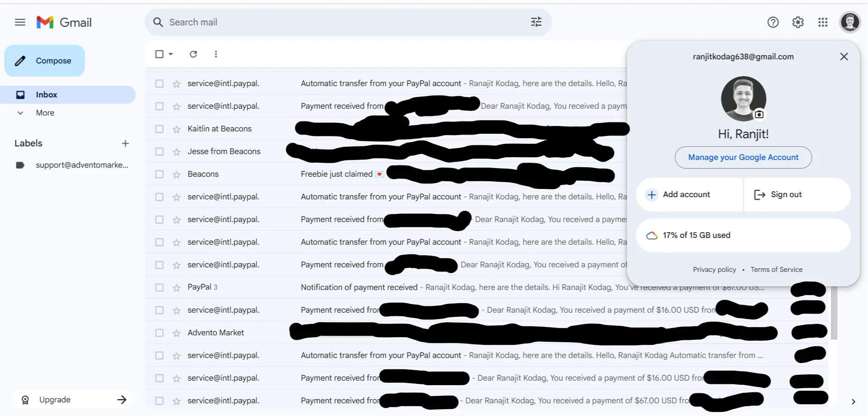Click the ranjitkodag638@gmail.com address text
This screenshot has width=868, height=416.
(x=743, y=57)
